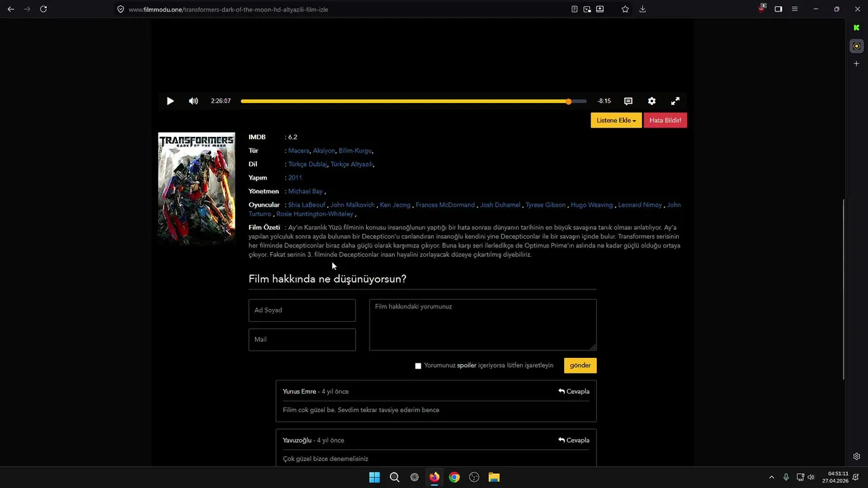The height and width of the screenshot is (488, 868).
Task: Open Chrome from the taskbar
Action: [x=454, y=477]
